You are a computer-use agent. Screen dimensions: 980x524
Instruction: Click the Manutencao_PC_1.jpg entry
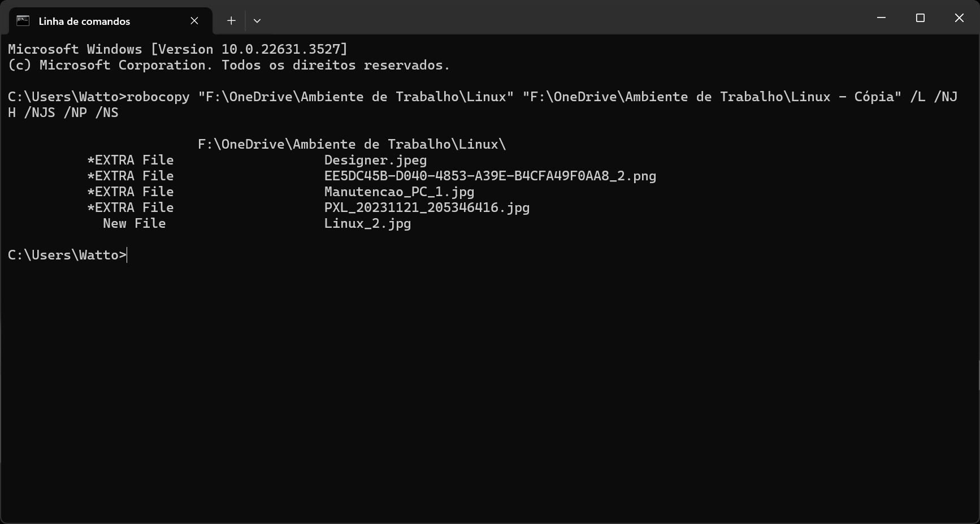point(399,192)
